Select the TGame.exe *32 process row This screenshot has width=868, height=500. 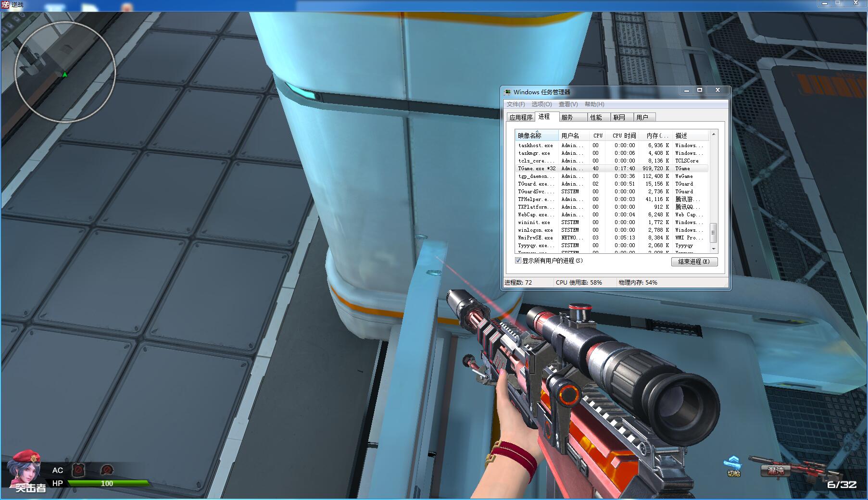pyautogui.click(x=611, y=168)
